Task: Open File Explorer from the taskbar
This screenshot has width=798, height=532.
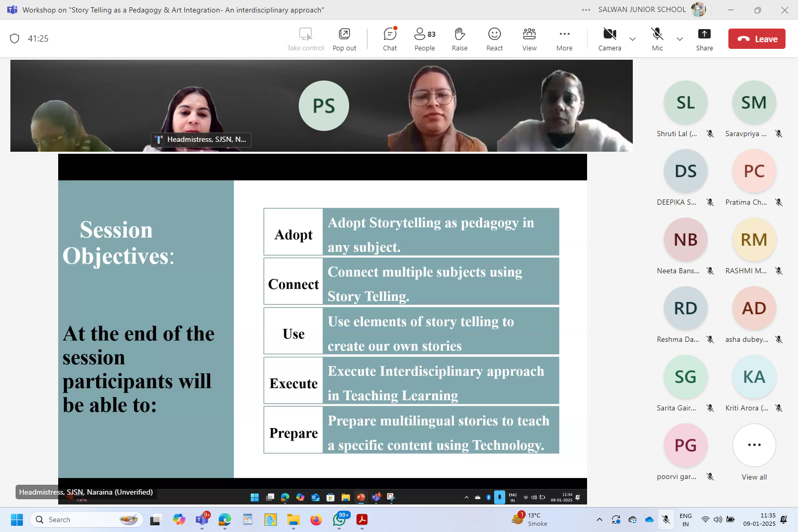Action: pyautogui.click(x=293, y=520)
